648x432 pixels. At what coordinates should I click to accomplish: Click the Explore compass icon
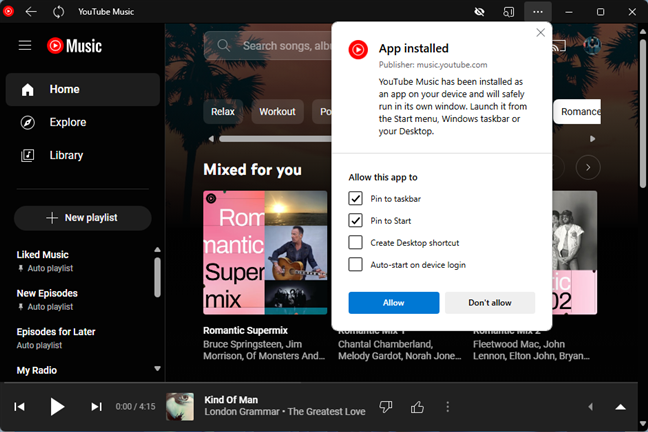[x=28, y=122]
